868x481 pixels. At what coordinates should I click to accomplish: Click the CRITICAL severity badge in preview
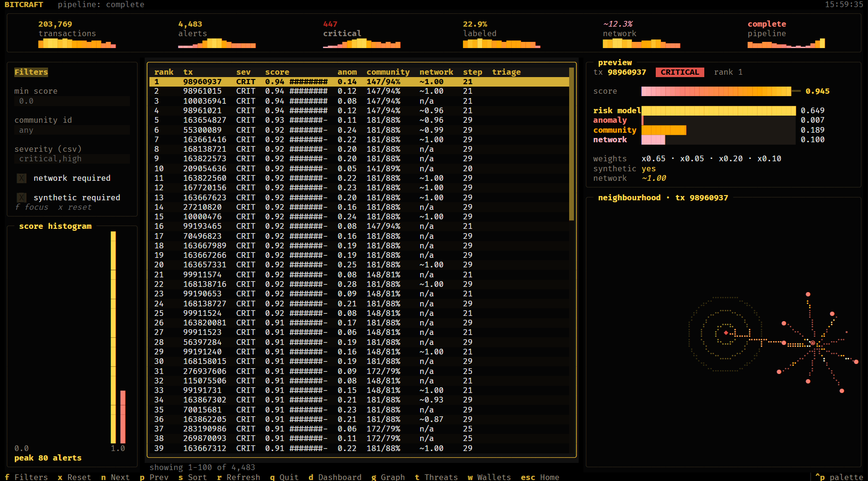pyautogui.click(x=680, y=72)
